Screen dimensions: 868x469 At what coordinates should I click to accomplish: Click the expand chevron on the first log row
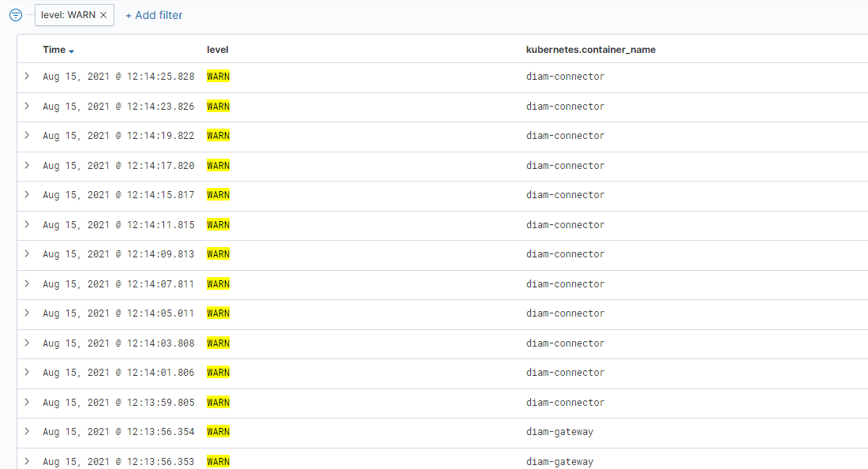[x=26, y=76]
